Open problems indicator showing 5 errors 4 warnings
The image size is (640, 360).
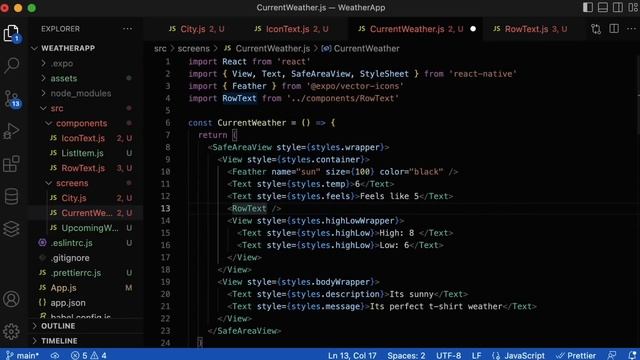(x=89, y=356)
